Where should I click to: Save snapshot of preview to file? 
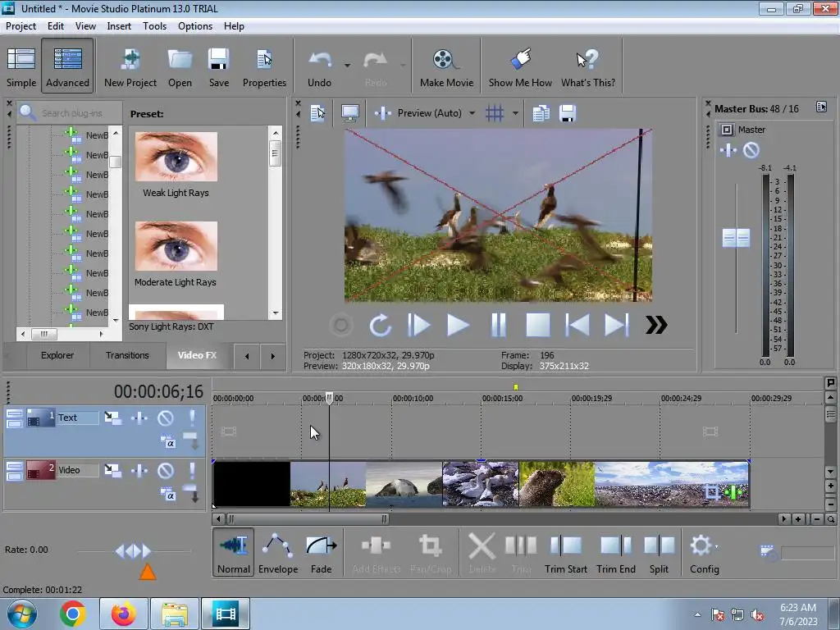[x=567, y=113]
